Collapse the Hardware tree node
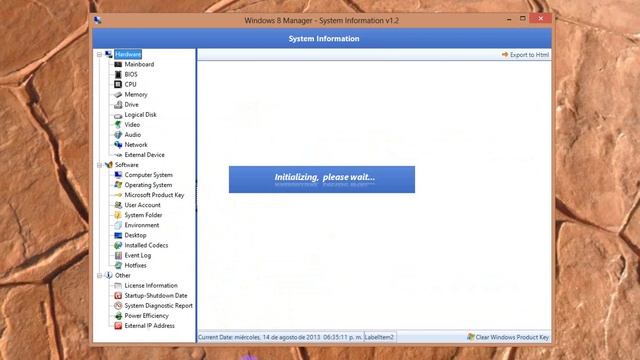 [99, 54]
